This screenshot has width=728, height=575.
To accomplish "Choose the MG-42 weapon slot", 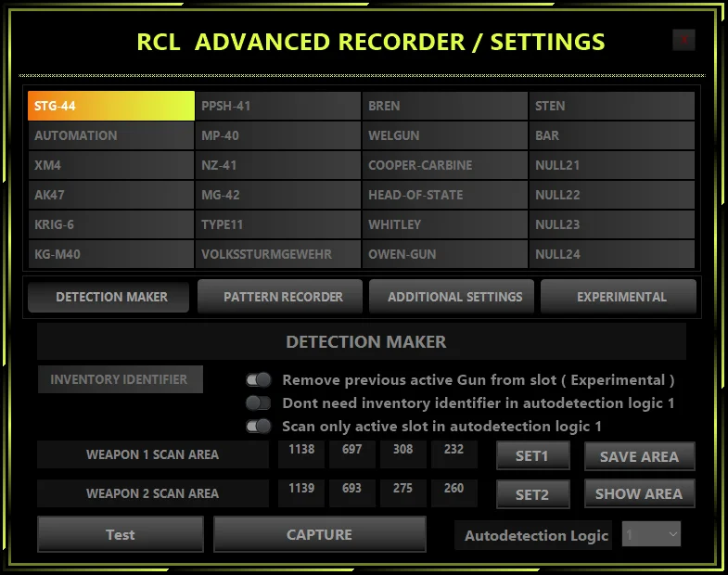I will pyautogui.click(x=277, y=195).
